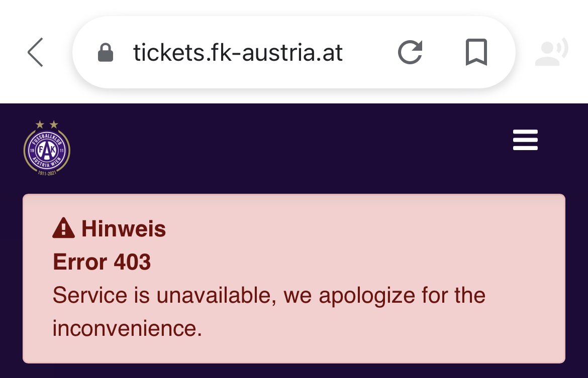Tap the padlock security icon

click(106, 52)
